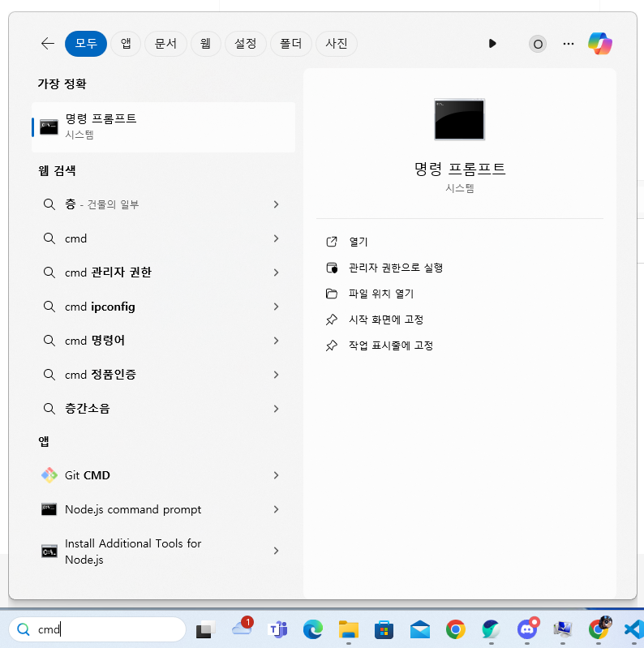Expand the 층 web suggestion chevron
644x648 pixels.
click(276, 204)
